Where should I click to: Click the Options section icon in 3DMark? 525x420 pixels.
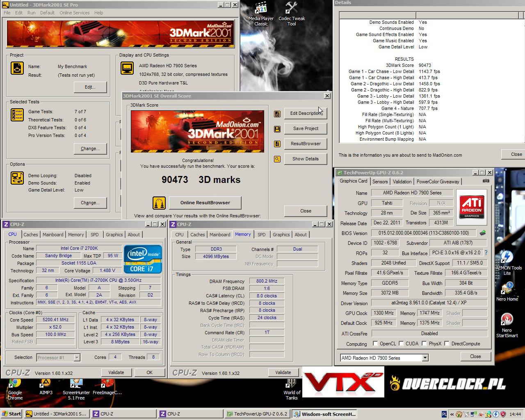17,178
